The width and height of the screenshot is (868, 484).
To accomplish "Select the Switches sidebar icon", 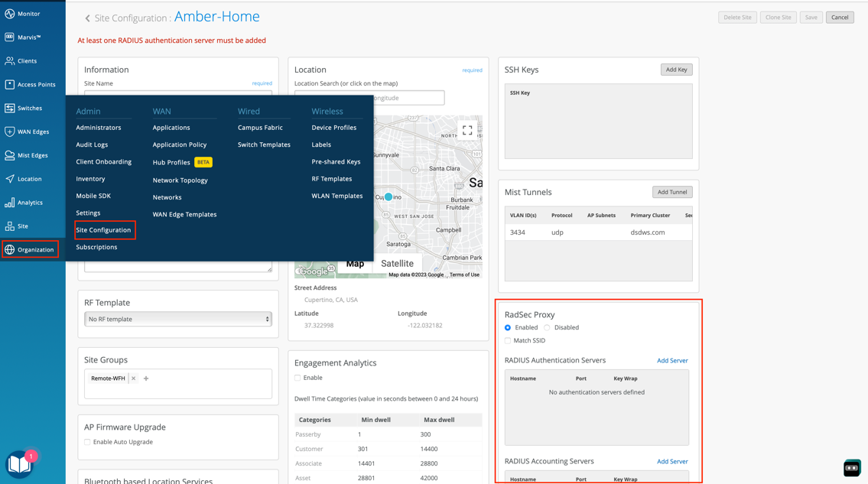I will 10,108.
